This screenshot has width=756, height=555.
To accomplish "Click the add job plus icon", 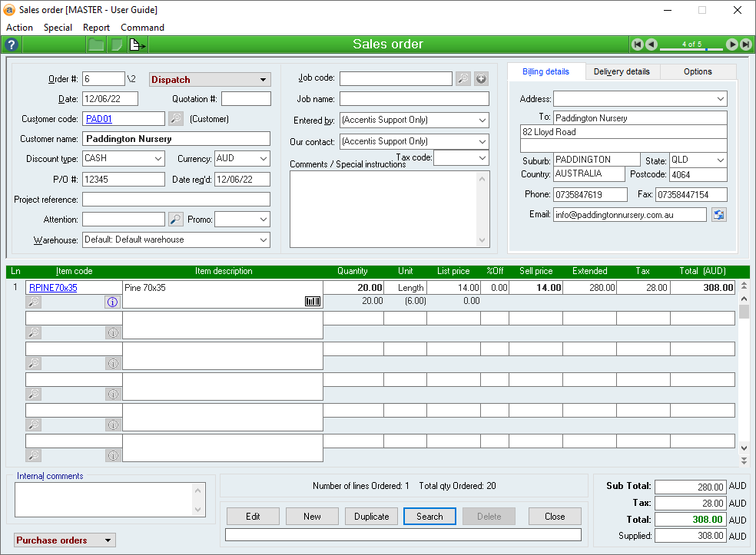I will coord(481,78).
